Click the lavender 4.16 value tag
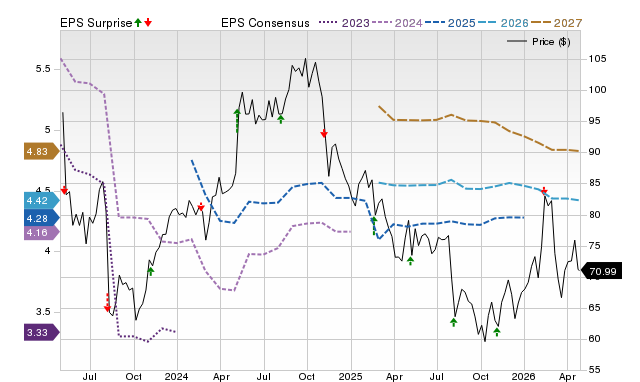 pos(42,233)
